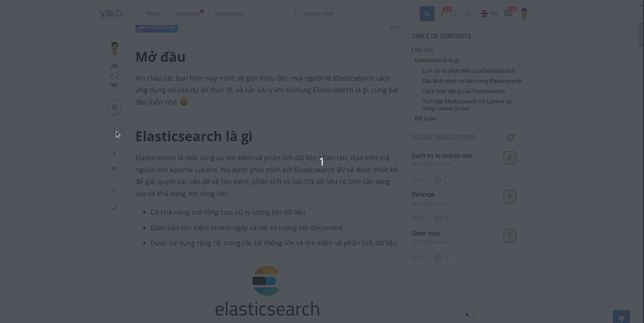Downvote the post with the down arrow
Image resolution: width=644 pixels, height=323 pixels.
(x=114, y=86)
